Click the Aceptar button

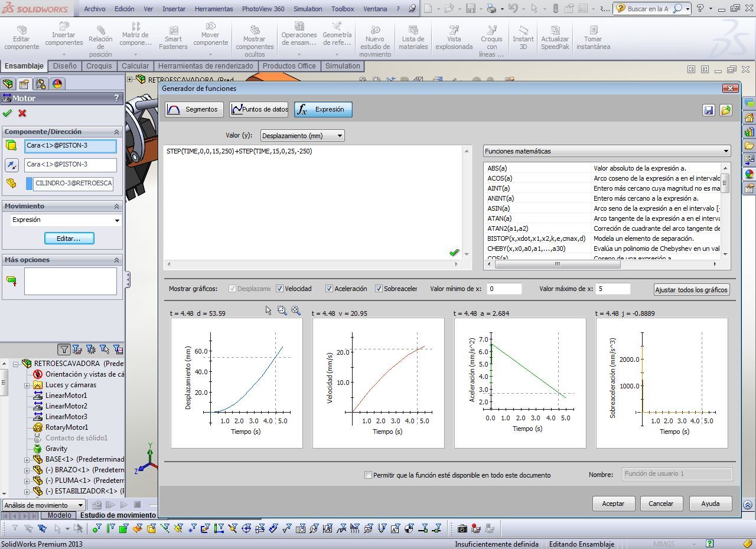click(613, 504)
